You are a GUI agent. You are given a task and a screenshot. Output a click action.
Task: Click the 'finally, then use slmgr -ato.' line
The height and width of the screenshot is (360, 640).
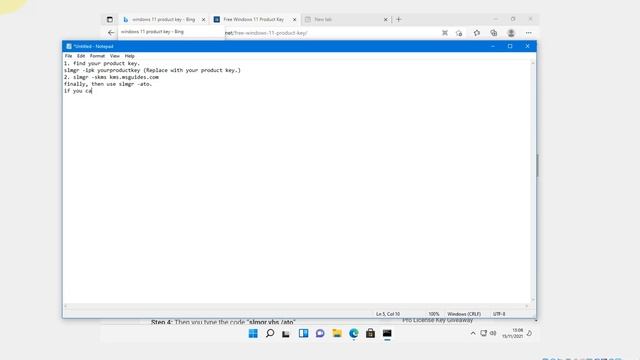point(108,84)
